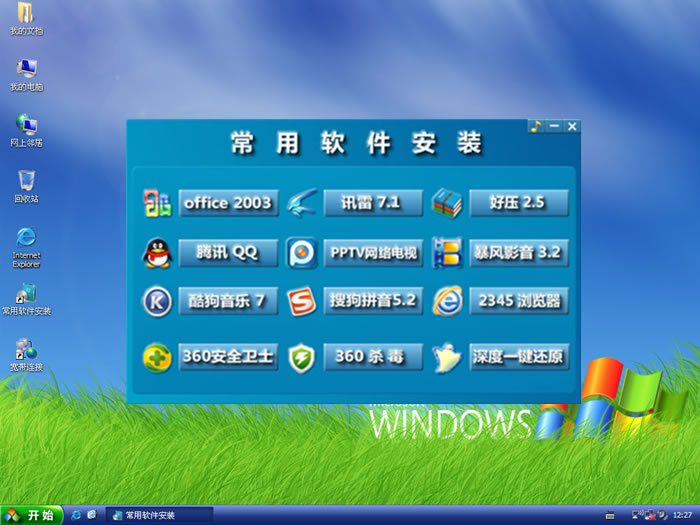Screen dimensions: 700x525
Task: Click the 暴风影音 3.2 button
Action: coord(519,253)
